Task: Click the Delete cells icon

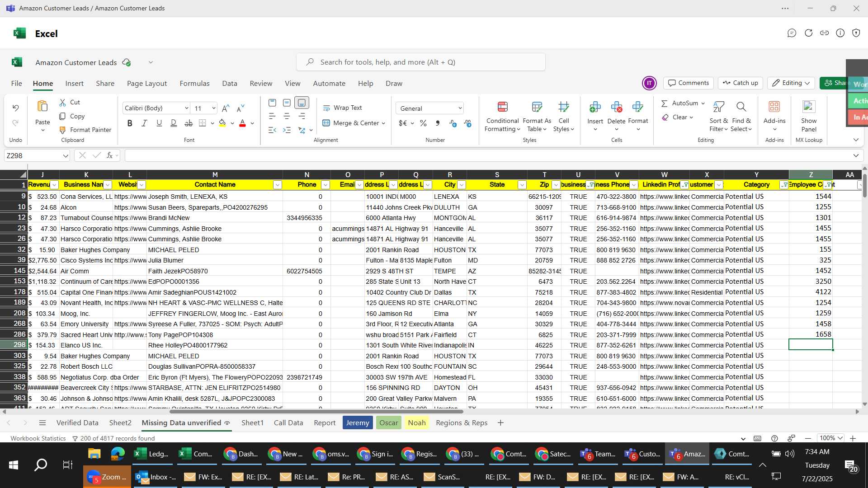Action: (x=616, y=107)
